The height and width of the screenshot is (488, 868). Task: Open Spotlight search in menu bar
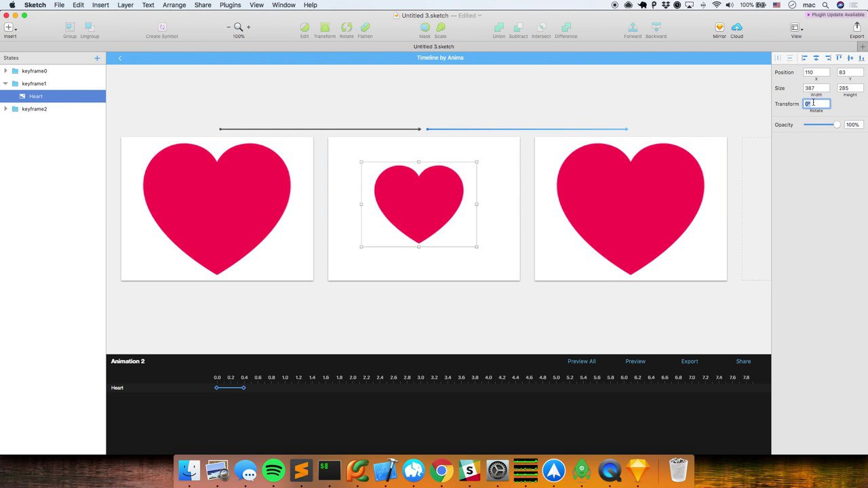824,5
